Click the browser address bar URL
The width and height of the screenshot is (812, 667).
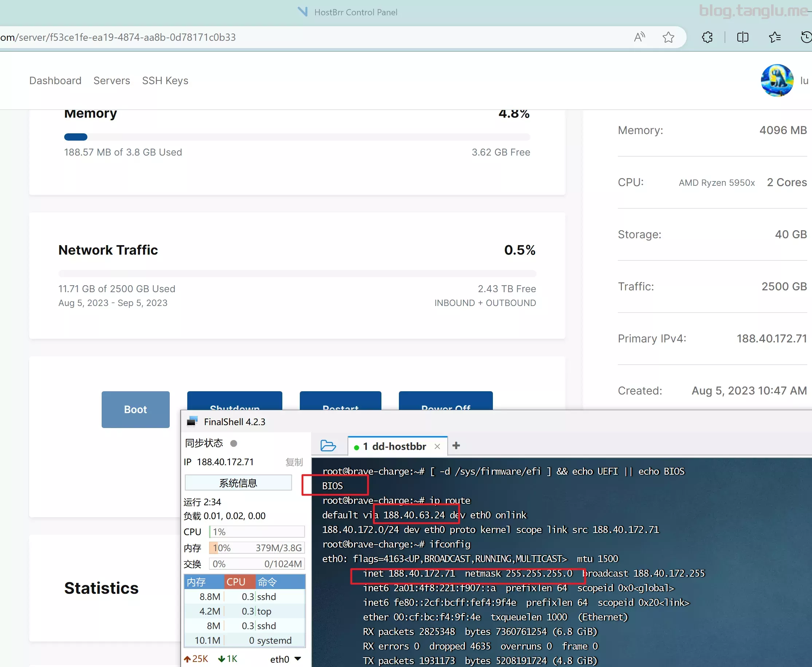point(118,37)
